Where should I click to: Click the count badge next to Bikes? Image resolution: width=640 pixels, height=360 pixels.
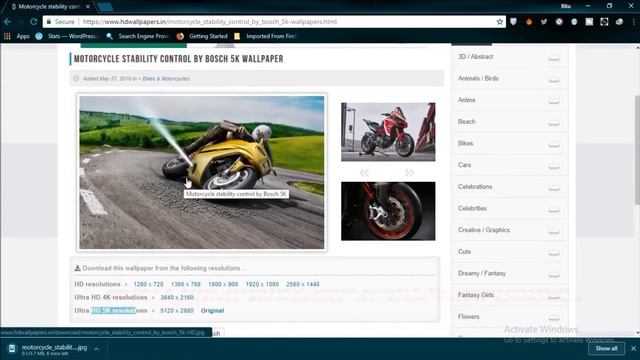coord(554,145)
